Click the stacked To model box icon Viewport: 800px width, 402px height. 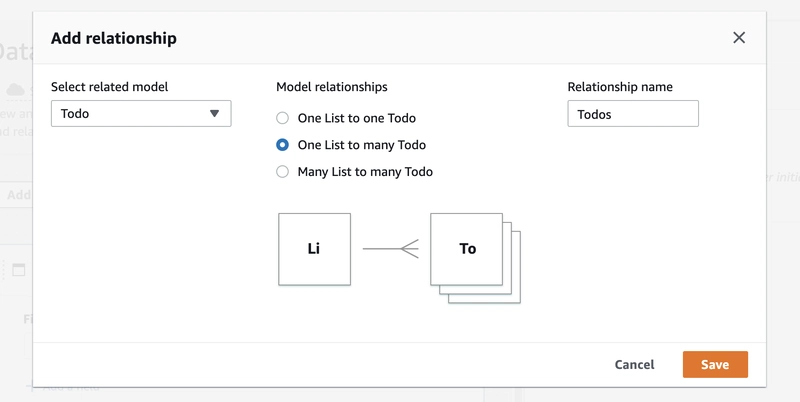pos(468,249)
